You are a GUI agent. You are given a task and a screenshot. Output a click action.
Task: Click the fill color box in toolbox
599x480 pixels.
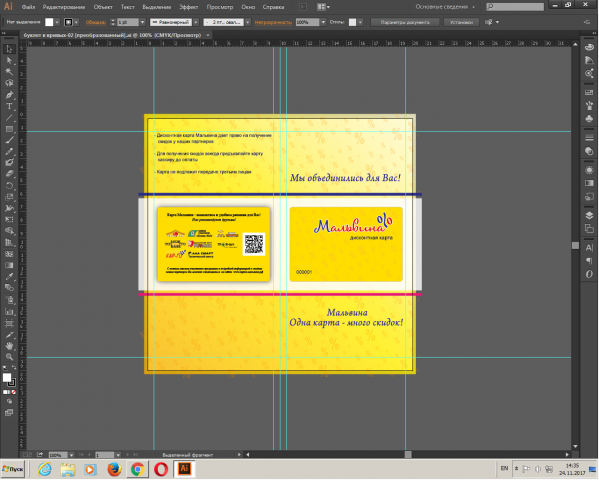pos(6,378)
